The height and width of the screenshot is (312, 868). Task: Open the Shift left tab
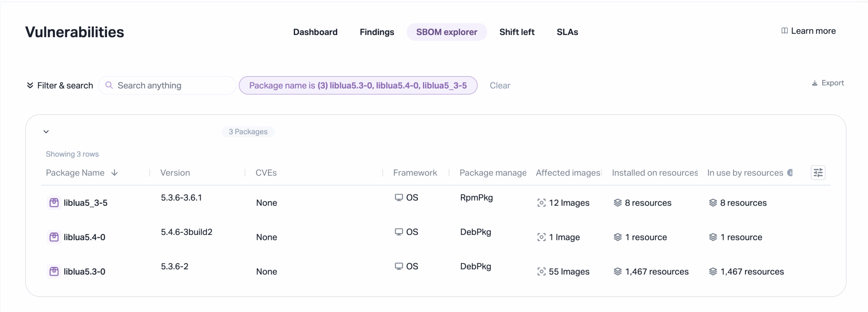pyautogui.click(x=517, y=32)
